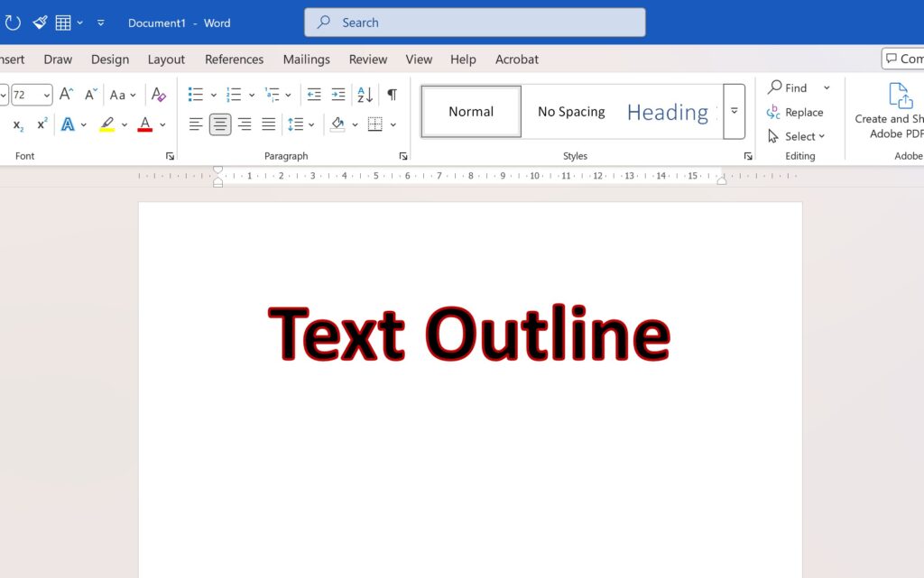This screenshot has width=924, height=578.
Task: Select Justify alignment
Action: [x=269, y=124]
